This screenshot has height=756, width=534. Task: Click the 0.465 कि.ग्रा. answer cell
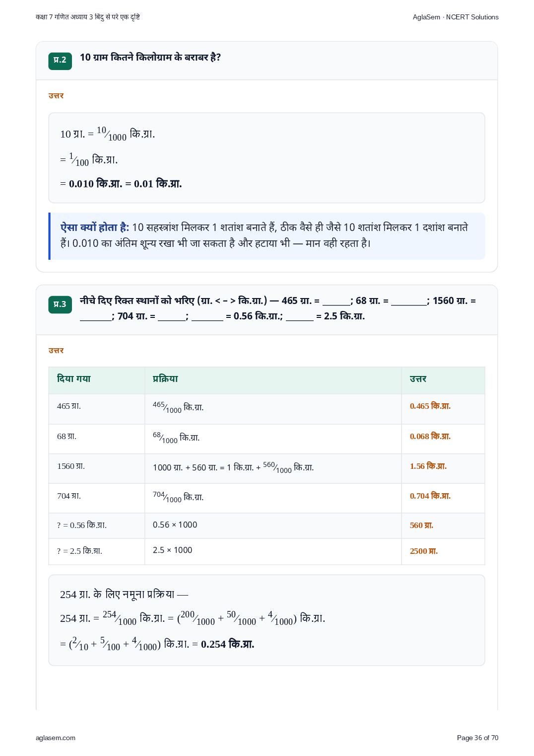coord(443,409)
